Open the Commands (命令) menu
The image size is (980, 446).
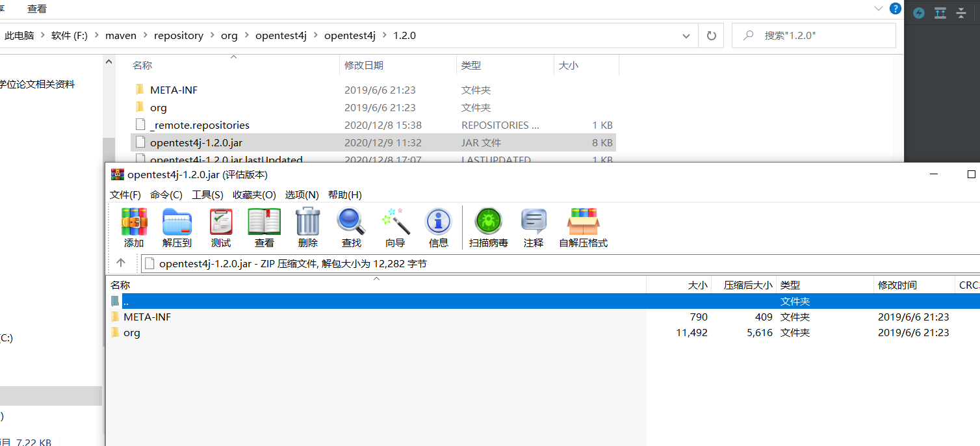166,194
